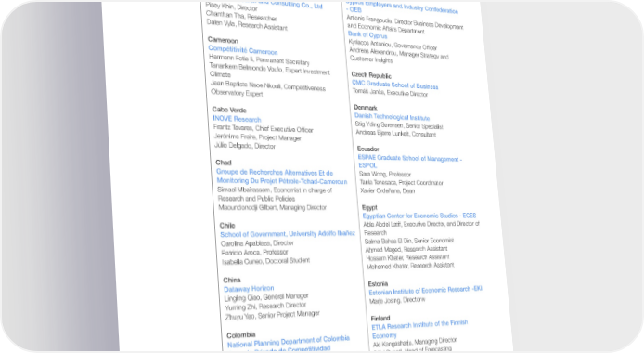Viewport: 644px width, 353px height.
Task: Click Estonian Institute of Economic Research link
Action: (x=426, y=291)
